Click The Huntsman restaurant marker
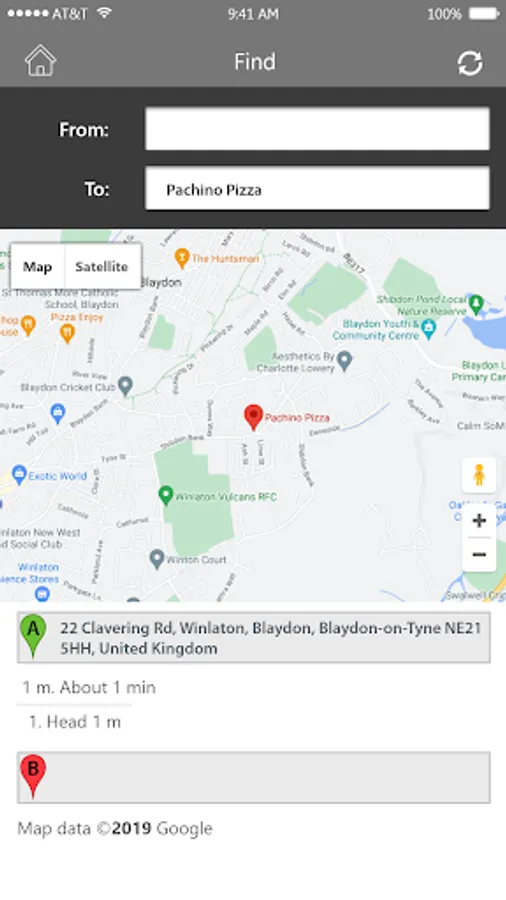The width and height of the screenshot is (506, 900). point(182,258)
